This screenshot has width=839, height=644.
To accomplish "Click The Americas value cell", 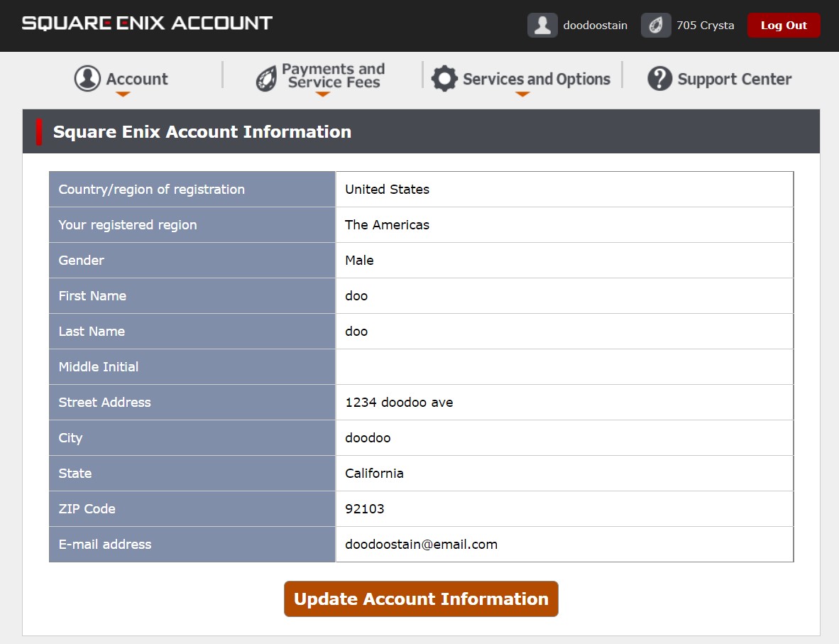I will (x=564, y=225).
